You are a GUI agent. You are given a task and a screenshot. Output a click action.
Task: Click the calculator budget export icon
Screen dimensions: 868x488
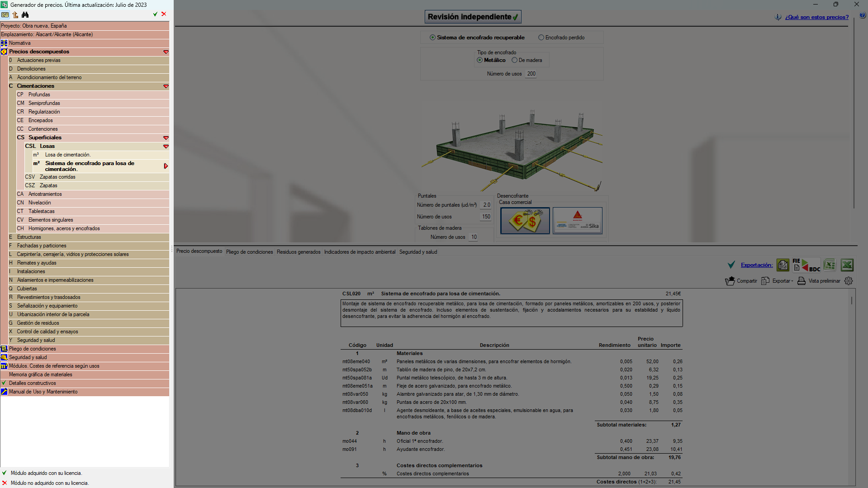tap(783, 265)
